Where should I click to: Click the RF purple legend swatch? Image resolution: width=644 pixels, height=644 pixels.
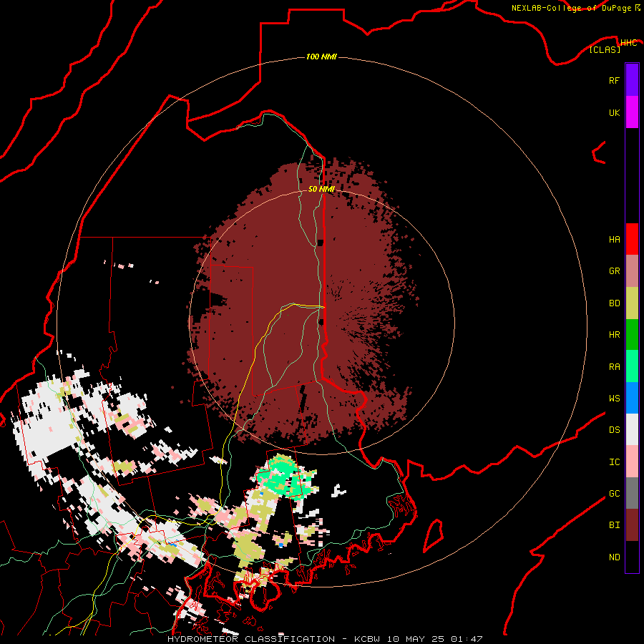point(632,80)
